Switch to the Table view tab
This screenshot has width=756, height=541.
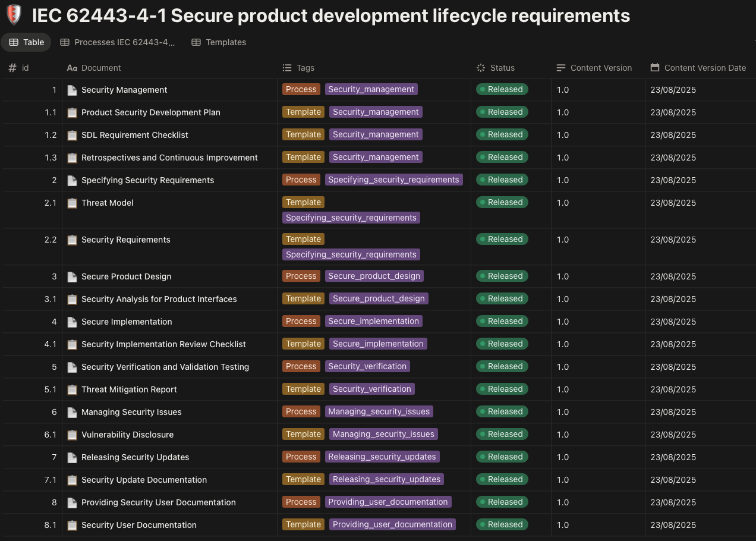coord(26,42)
